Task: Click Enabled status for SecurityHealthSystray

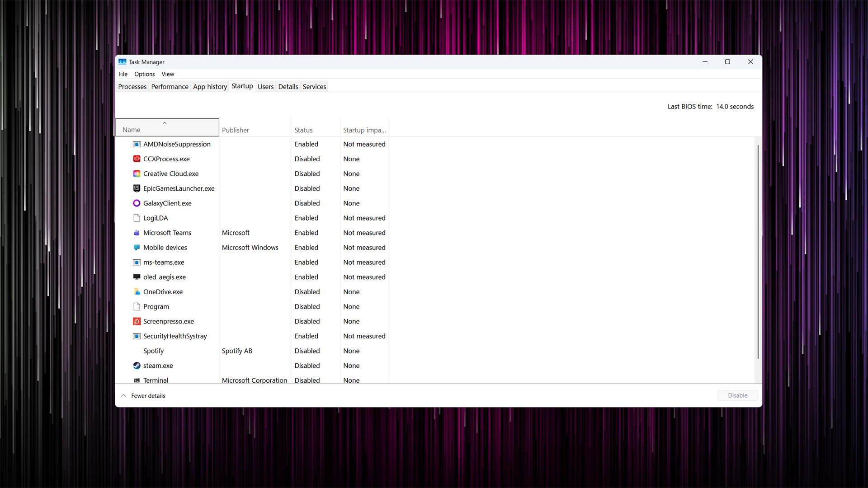Action: point(307,336)
